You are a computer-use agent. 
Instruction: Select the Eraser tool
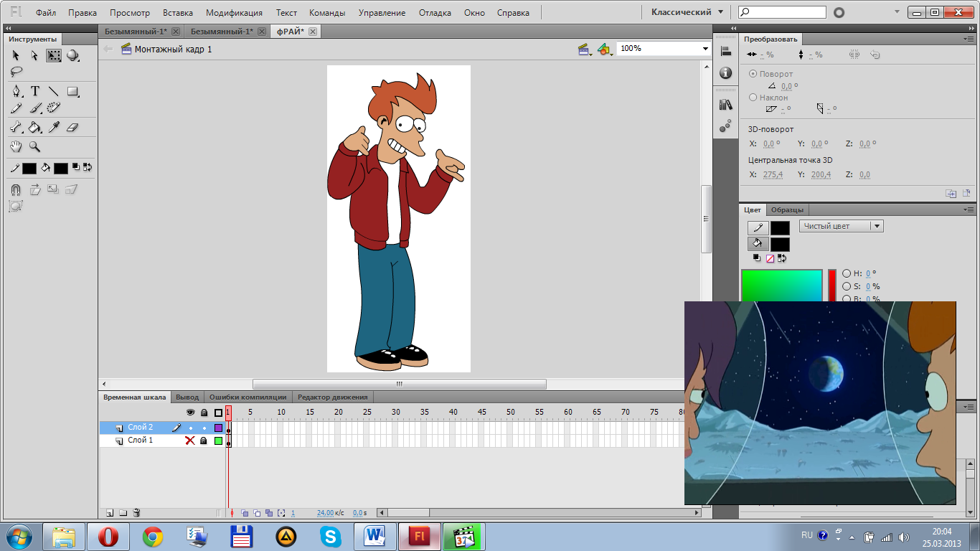click(x=72, y=127)
